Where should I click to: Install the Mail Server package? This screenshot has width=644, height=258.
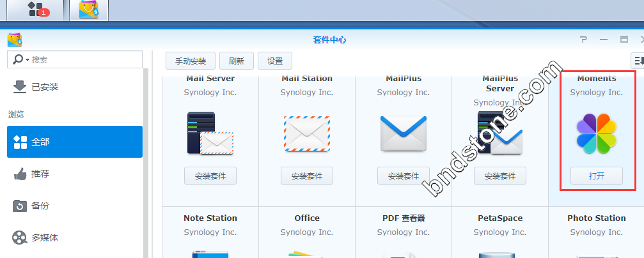pos(210,176)
